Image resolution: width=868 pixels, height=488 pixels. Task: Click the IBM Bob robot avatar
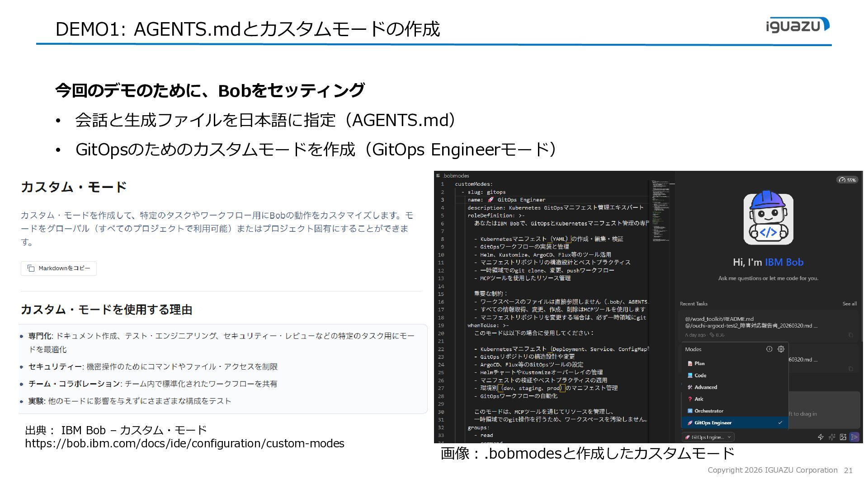coord(769,218)
